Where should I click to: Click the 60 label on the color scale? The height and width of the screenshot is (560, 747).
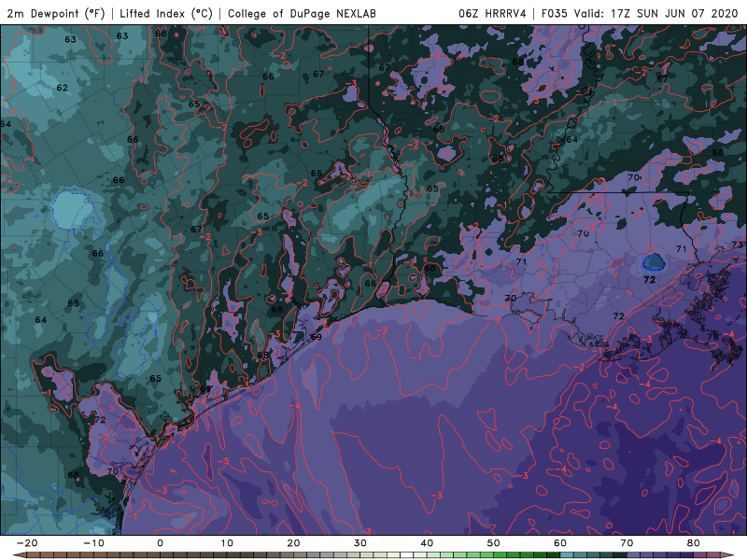pos(560,543)
